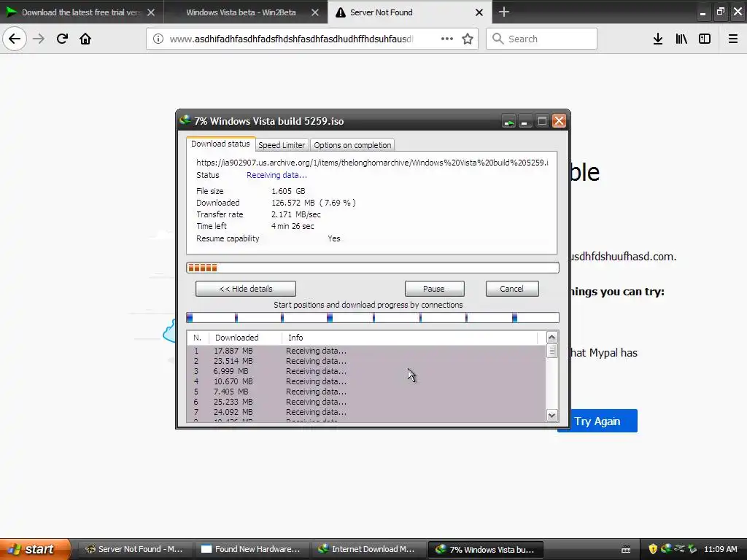Click the browser address bar URL

[x=291, y=39]
